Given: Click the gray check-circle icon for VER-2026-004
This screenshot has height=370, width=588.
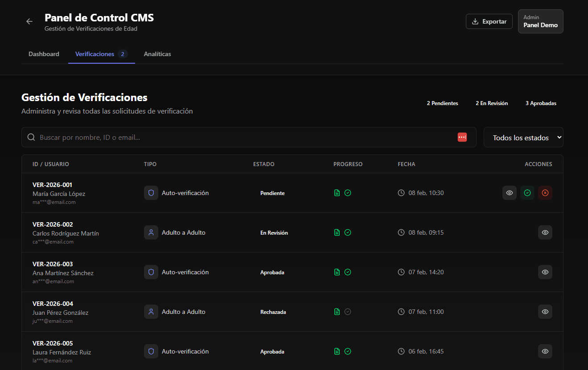Looking at the screenshot, I should tap(348, 312).
